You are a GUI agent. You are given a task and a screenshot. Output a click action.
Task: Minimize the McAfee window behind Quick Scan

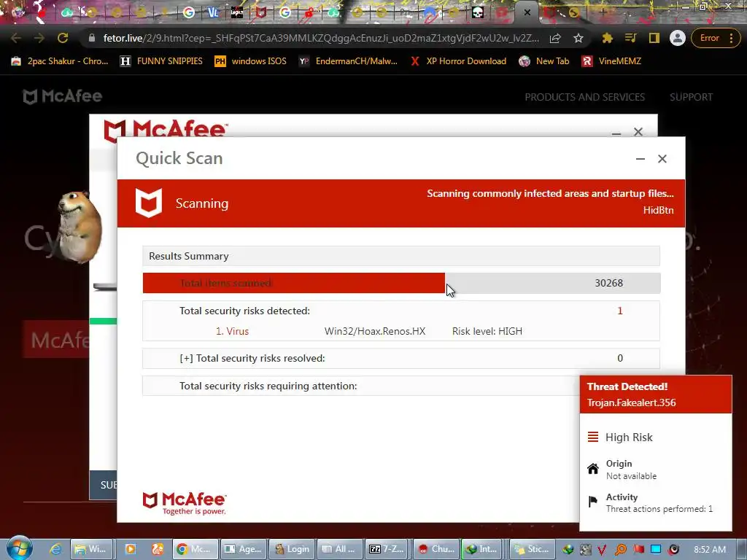click(x=616, y=133)
